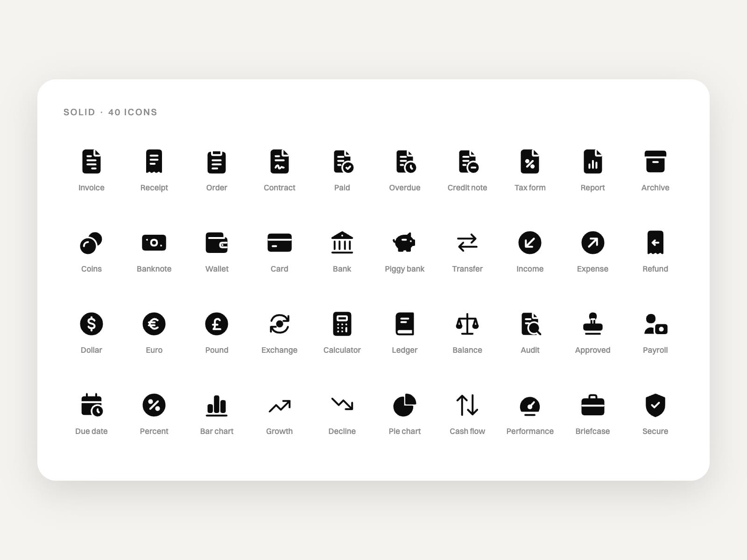Select the Exchange rotating arrows icon
747x560 pixels.
click(x=280, y=324)
